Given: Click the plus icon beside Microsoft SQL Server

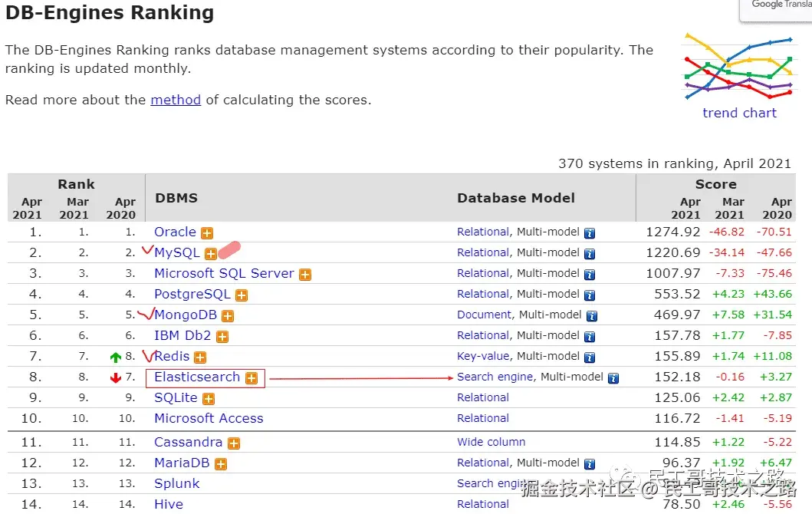Looking at the screenshot, I should 305,275.
